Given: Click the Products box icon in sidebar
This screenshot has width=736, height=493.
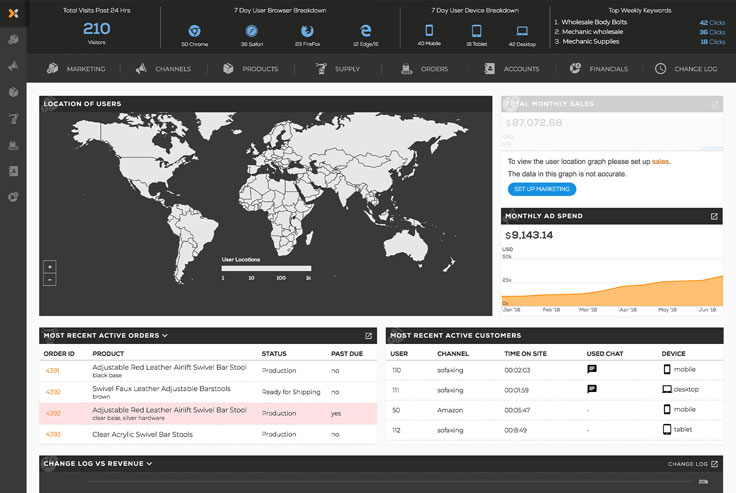Looking at the screenshot, I should [x=13, y=91].
